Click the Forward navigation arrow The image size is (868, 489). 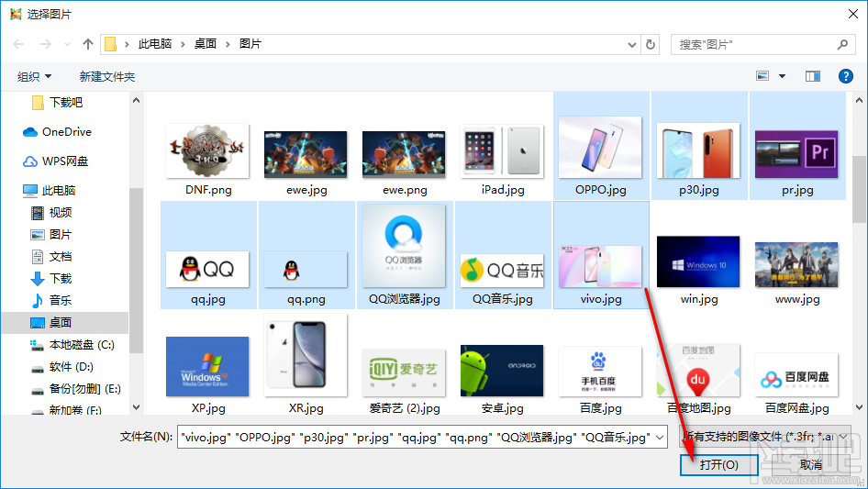coord(45,44)
